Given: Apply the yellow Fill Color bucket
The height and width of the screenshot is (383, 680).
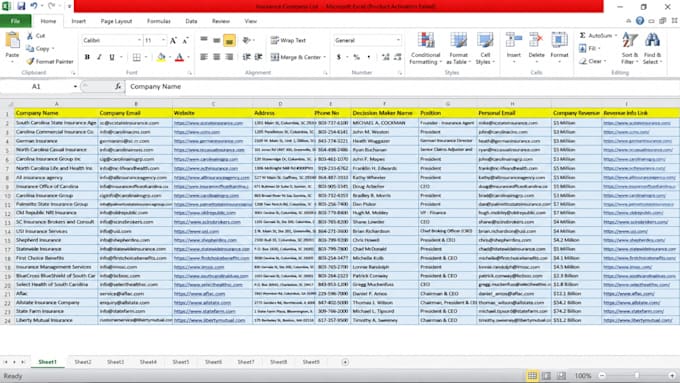Looking at the screenshot, I should [x=161, y=57].
